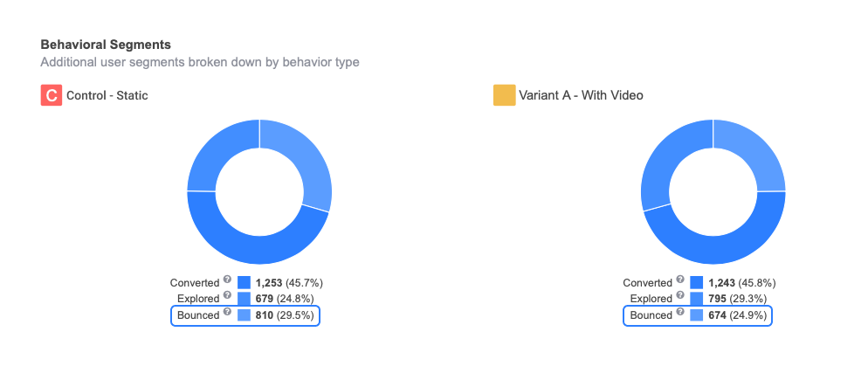Click the yellow Variant A badge
The width and height of the screenshot is (868, 380).
tap(504, 95)
